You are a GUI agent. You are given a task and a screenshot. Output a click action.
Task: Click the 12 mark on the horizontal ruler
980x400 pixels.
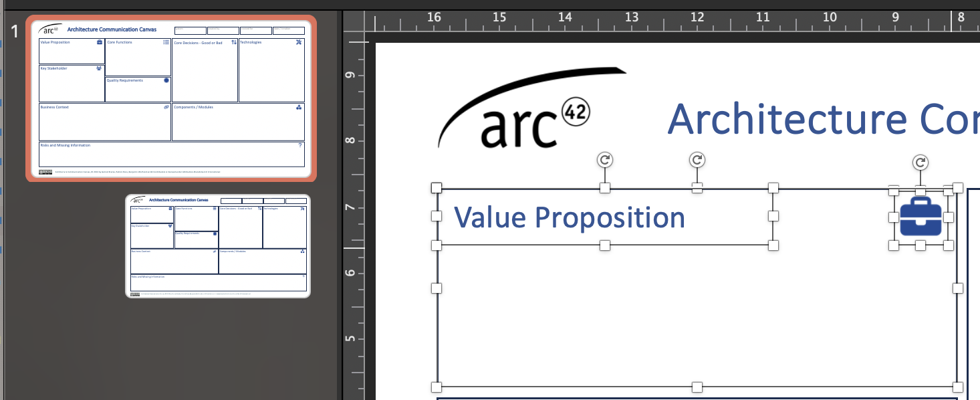pyautogui.click(x=697, y=17)
